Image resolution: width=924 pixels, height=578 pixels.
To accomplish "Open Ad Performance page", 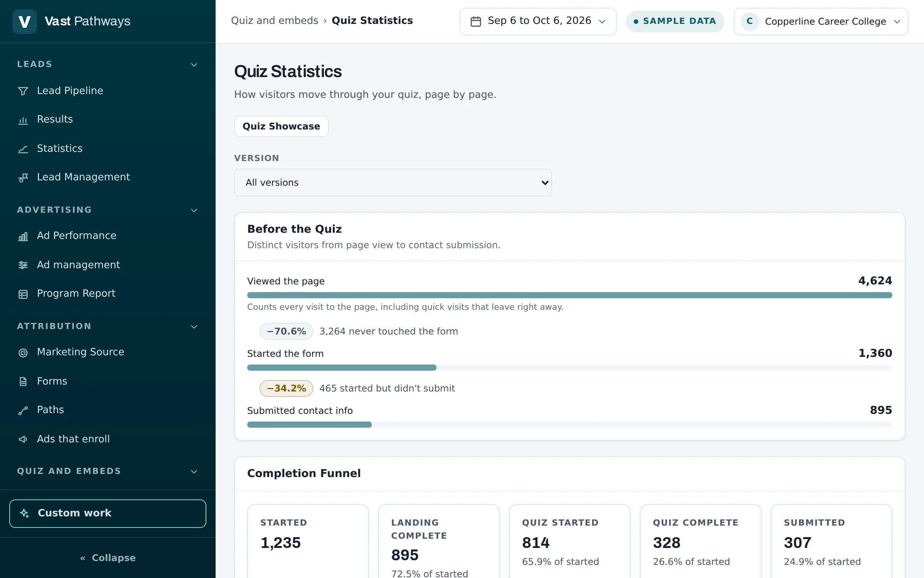I will 108,236.
